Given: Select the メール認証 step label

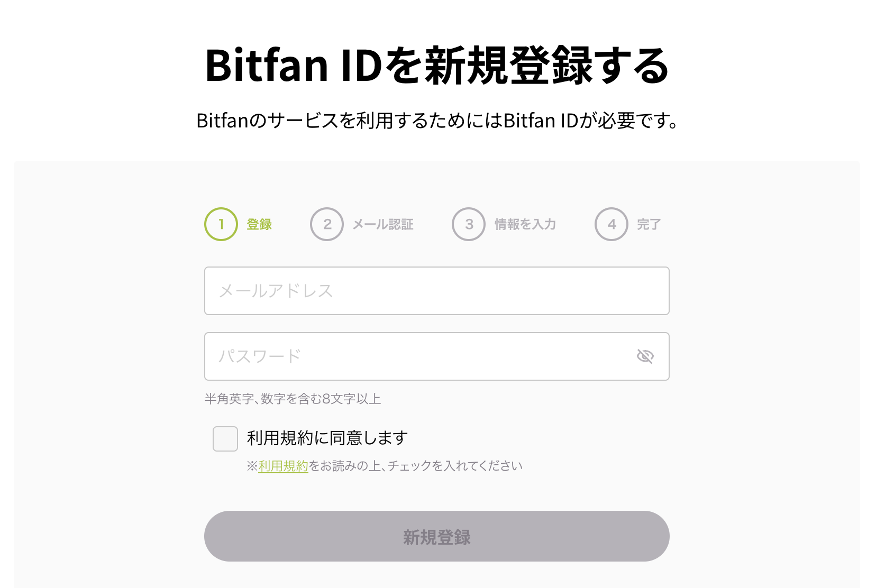Looking at the screenshot, I should 383,224.
